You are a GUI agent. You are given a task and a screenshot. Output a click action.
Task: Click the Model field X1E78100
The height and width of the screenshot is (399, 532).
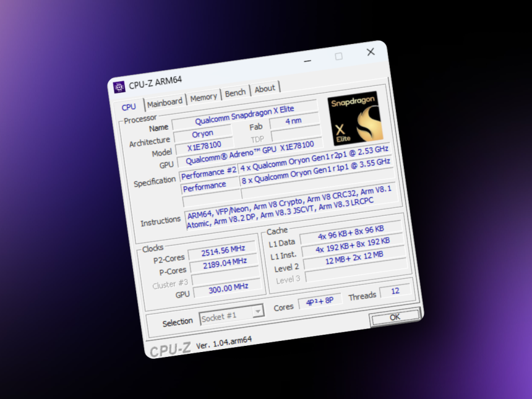[x=204, y=146]
